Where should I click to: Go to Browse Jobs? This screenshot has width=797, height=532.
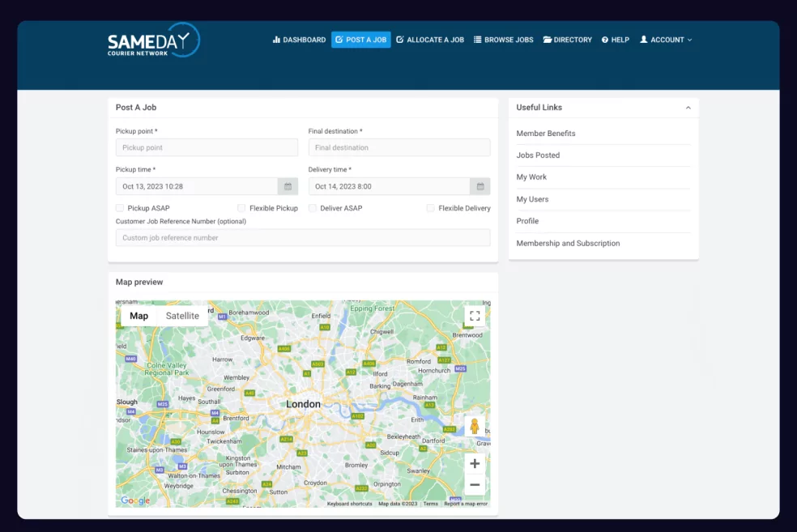(x=503, y=40)
